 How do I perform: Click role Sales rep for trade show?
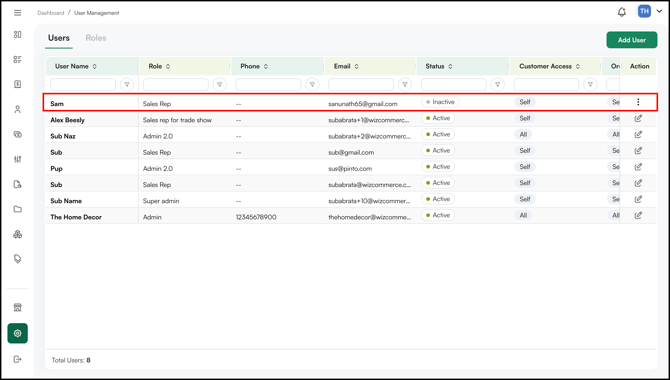tap(177, 120)
